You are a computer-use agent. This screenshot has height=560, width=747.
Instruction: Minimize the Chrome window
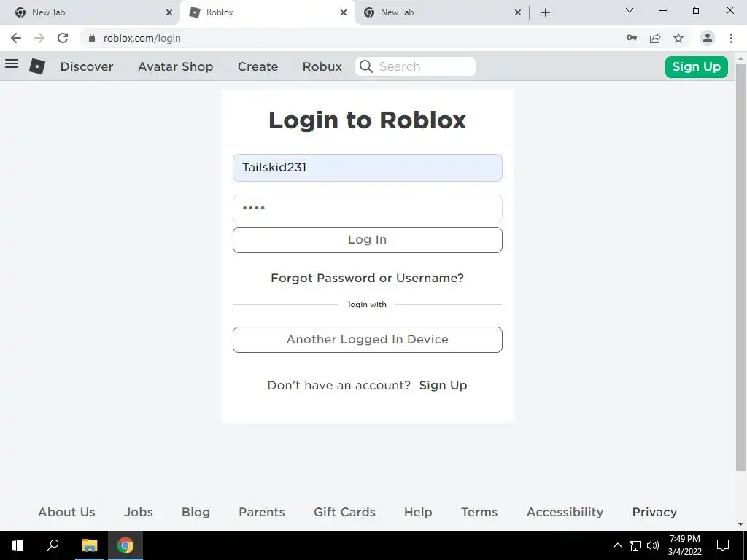pos(662,10)
